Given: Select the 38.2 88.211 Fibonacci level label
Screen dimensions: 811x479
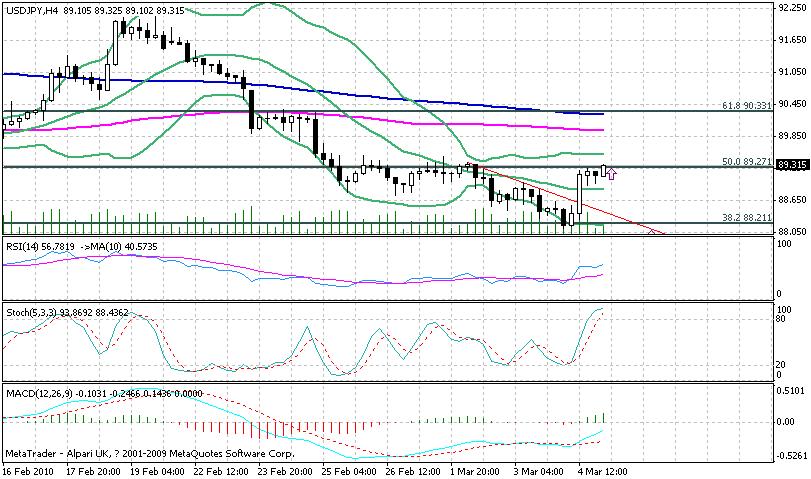Looking at the screenshot, I should pyautogui.click(x=747, y=218).
